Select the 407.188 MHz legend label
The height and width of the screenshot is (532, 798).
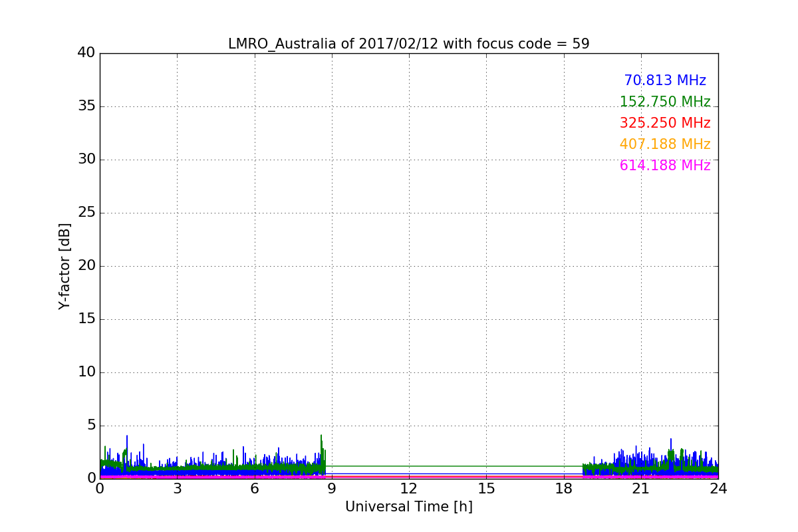pos(665,144)
